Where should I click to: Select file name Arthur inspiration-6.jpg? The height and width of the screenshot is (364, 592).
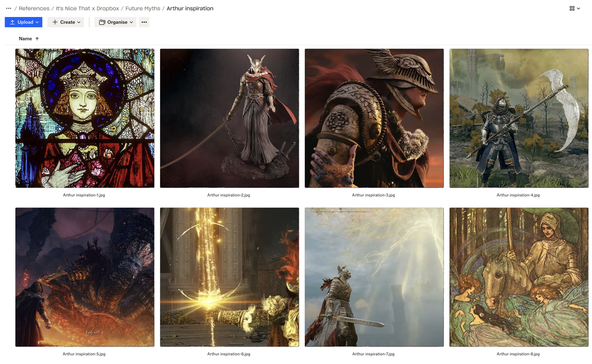tap(229, 354)
